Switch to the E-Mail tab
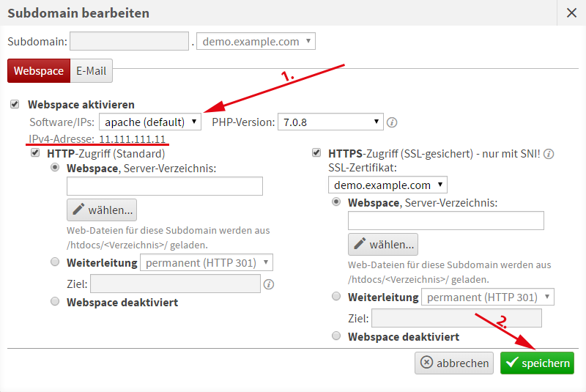 tap(92, 71)
